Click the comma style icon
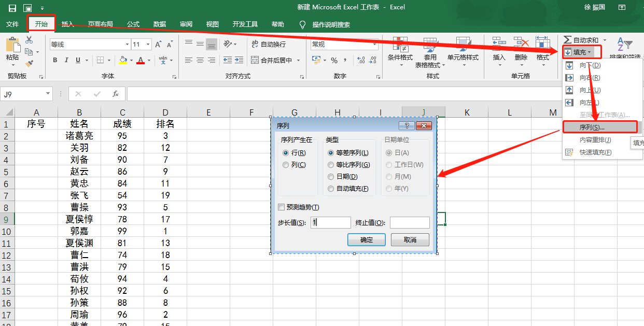Image resolution: width=644 pixels, height=326 pixels. click(x=345, y=60)
